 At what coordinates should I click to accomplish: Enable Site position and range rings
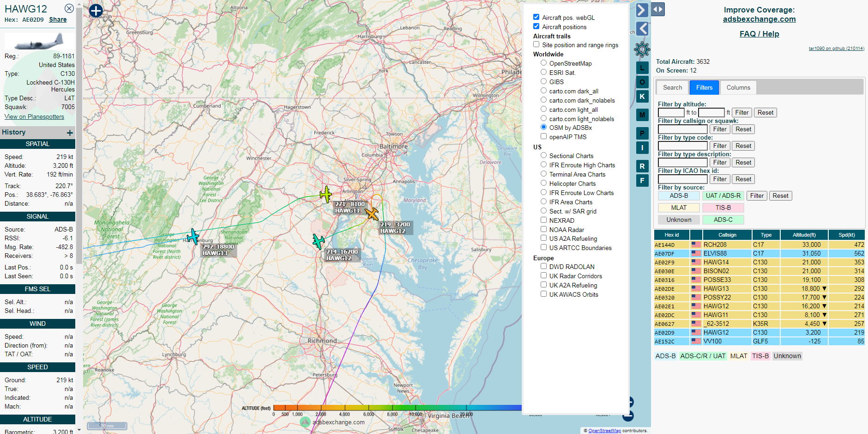pyautogui.click(x=536, y=44)
